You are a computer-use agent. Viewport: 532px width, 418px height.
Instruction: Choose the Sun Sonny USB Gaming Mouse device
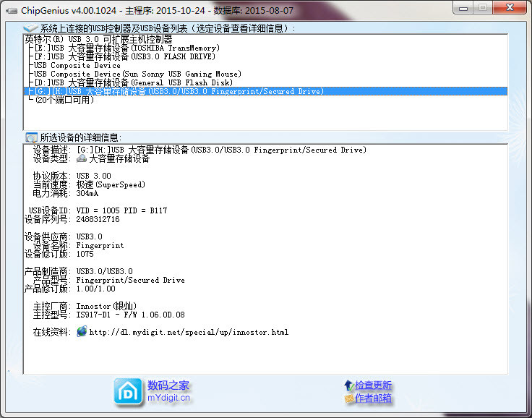click(x=137, y=74)
